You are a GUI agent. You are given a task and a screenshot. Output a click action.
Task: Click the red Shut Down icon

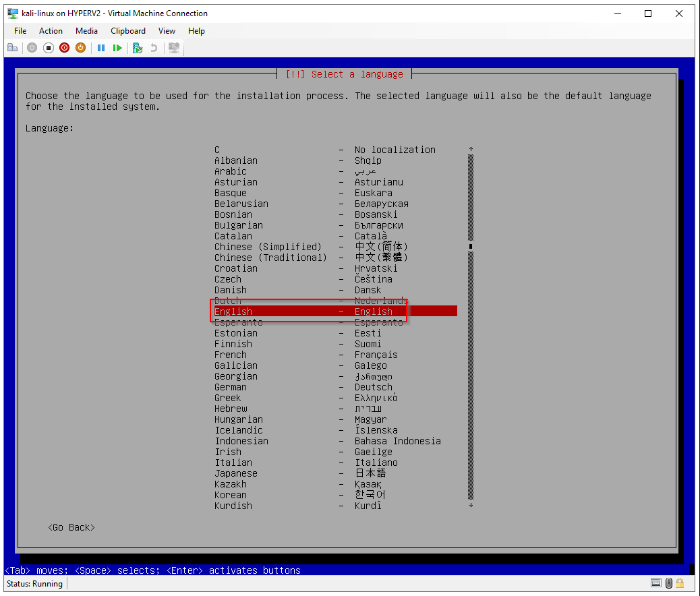coord(65,48)
